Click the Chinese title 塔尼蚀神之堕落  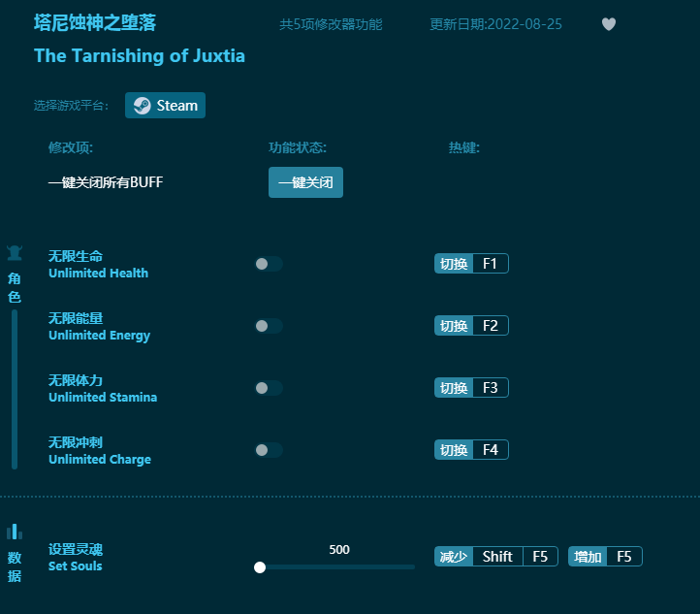95,22
